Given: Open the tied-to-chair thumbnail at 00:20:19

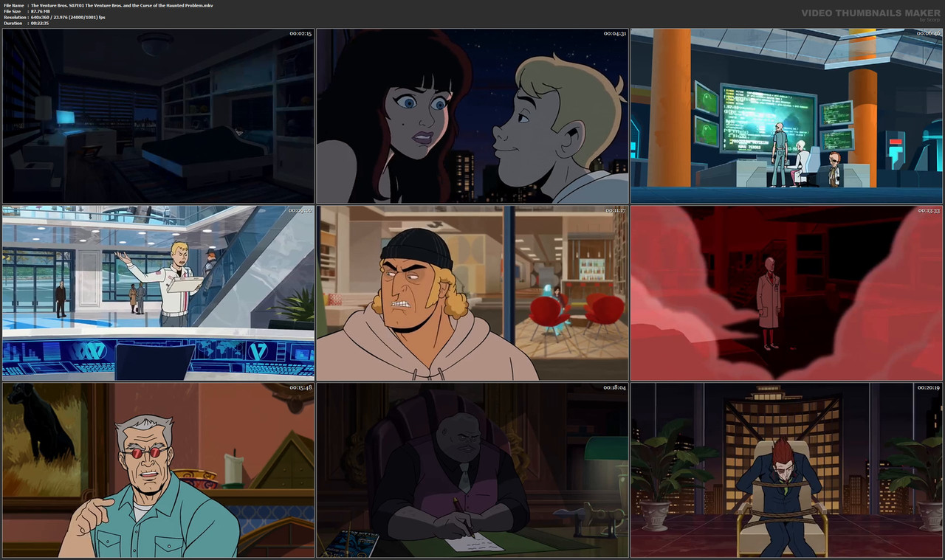Looking at the screenshot, I should click(x=786, y=470).
